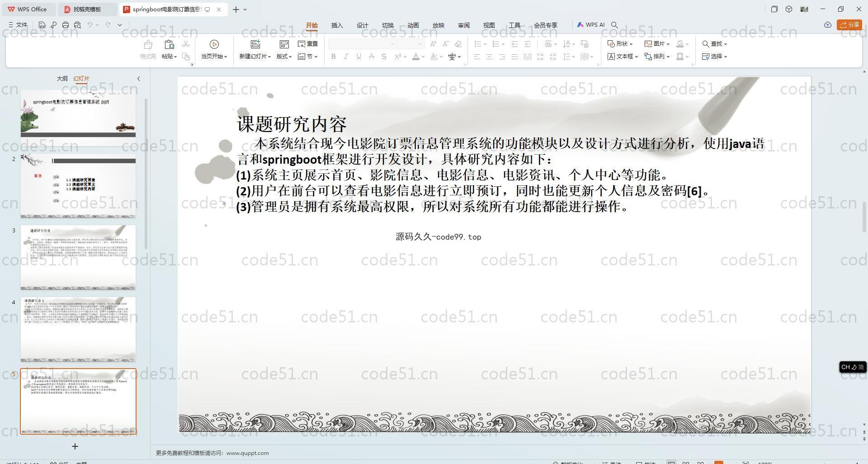Open the 排列 arrange menu
Image resolution: width=868 pixels, height=464 pixels.
pos(657,57)
